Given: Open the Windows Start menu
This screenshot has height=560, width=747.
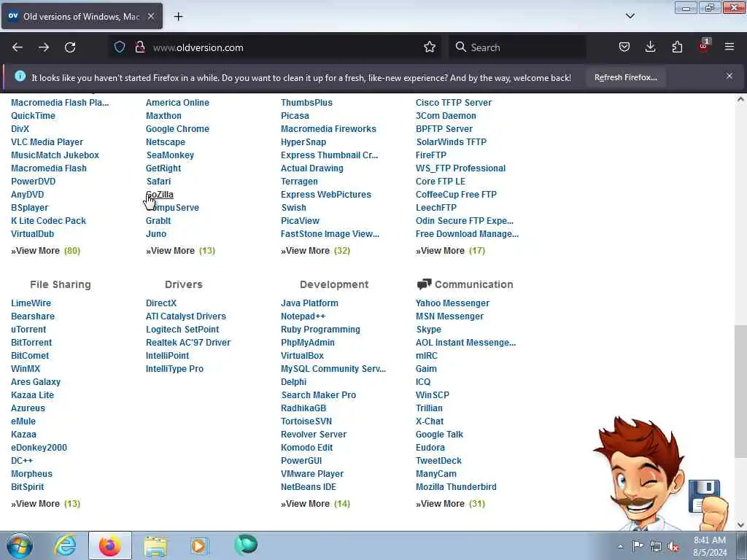Looking at the screenshot, I should tap(20, 545).
